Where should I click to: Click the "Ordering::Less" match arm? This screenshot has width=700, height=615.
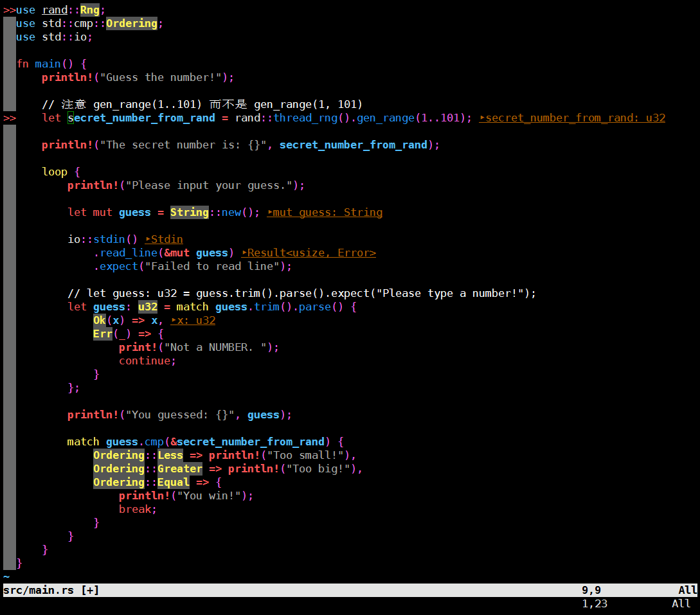[x=138, y=455]
